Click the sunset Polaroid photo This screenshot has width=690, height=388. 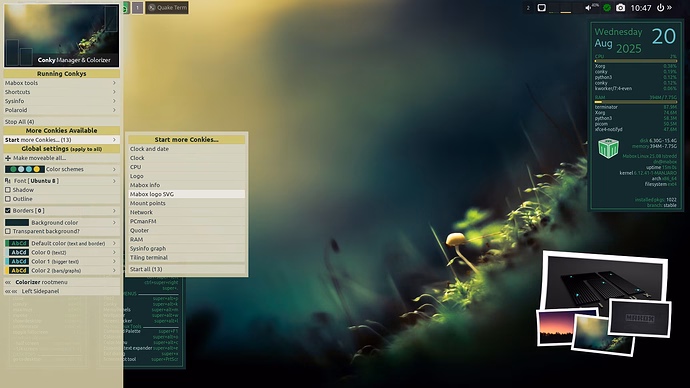556,327
